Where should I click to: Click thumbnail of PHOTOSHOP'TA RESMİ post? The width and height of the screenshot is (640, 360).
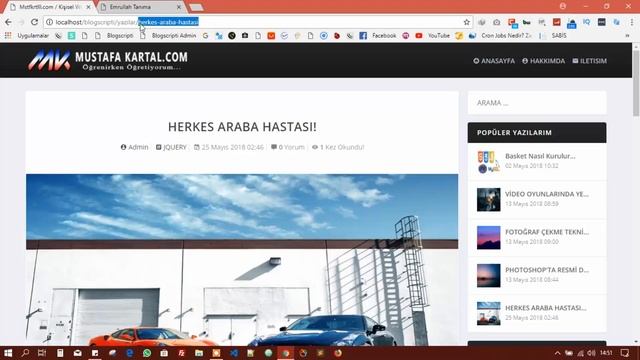point(488,276)
